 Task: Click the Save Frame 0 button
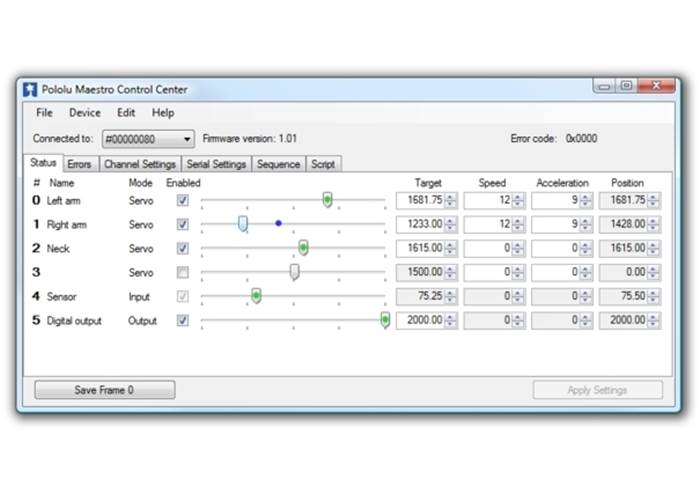click(x=104, y=390)
